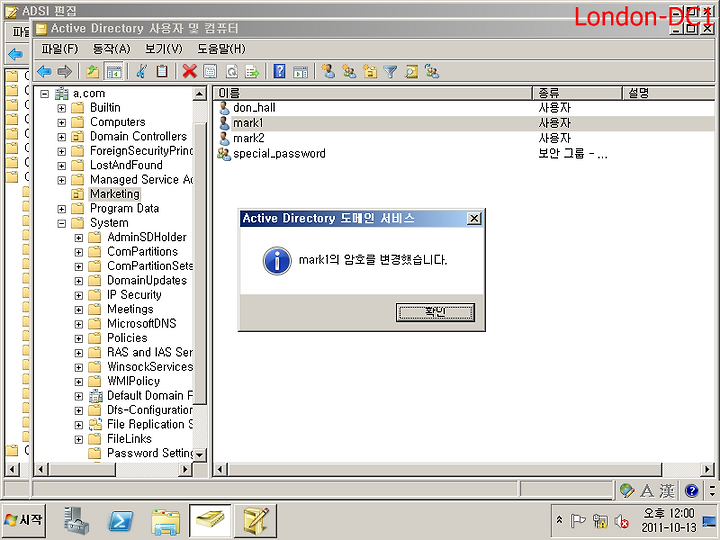Select Password Settings container in tree

150,453
